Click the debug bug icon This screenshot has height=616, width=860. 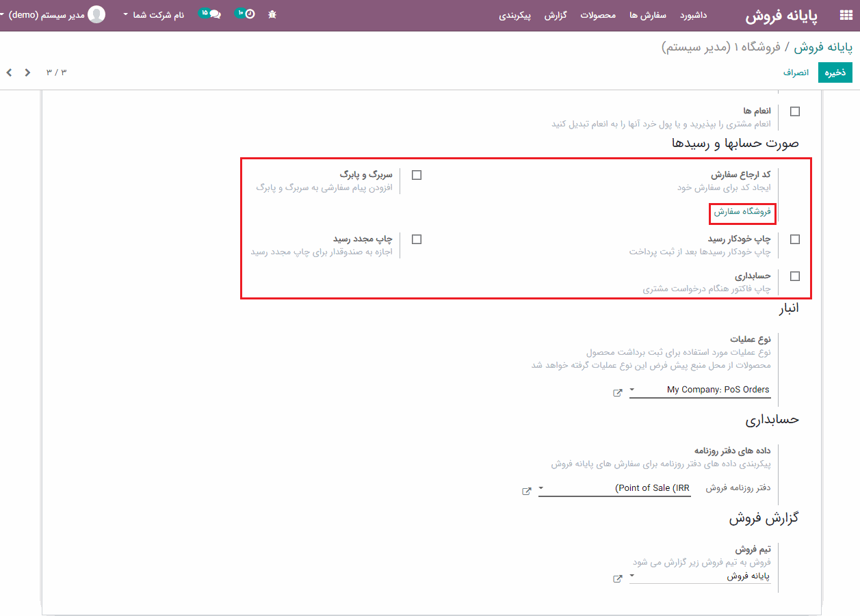coord(272,14)
